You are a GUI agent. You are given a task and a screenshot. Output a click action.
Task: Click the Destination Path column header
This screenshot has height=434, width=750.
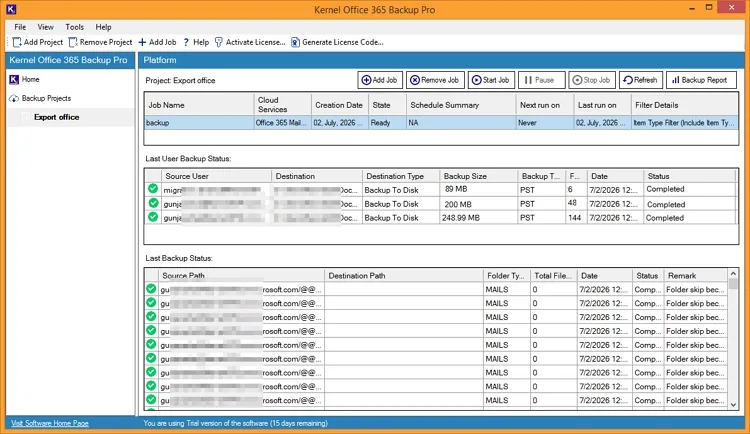click(404, 276)
